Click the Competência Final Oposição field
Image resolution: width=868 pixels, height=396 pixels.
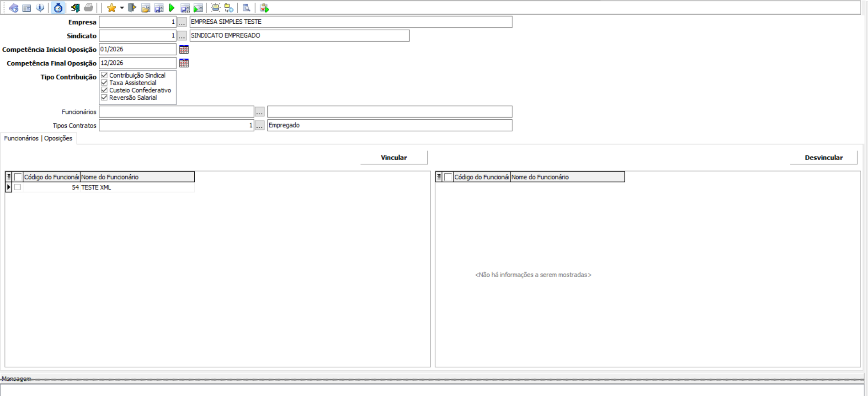tap(137, 63)
